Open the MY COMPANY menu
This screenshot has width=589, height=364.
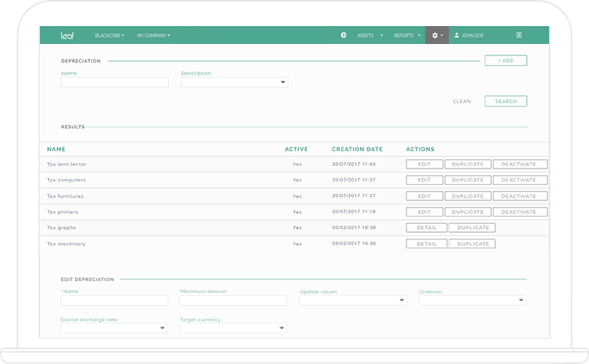coord(153,35)
